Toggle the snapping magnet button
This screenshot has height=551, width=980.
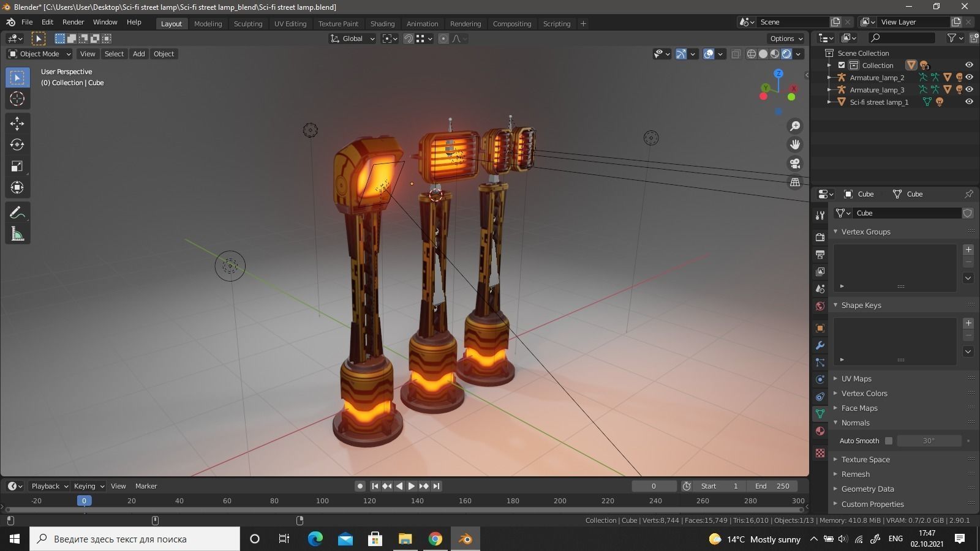pyautogui.click(x=408, y=39)
